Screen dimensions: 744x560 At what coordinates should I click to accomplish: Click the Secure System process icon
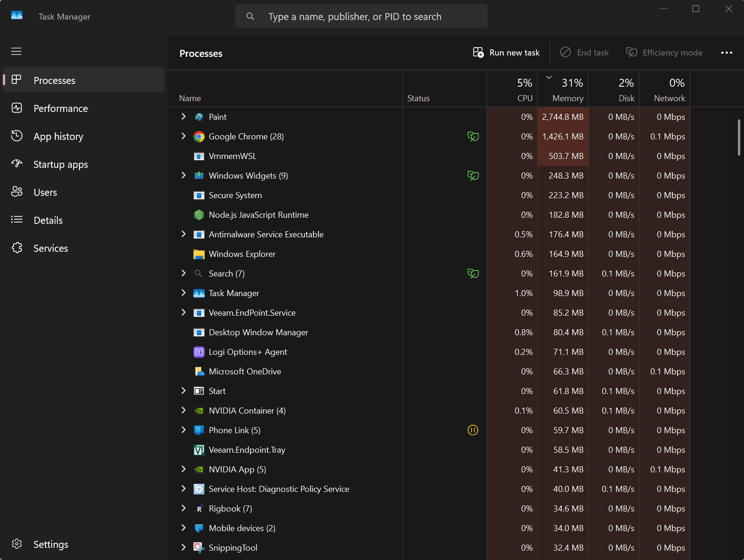point(199,195)
